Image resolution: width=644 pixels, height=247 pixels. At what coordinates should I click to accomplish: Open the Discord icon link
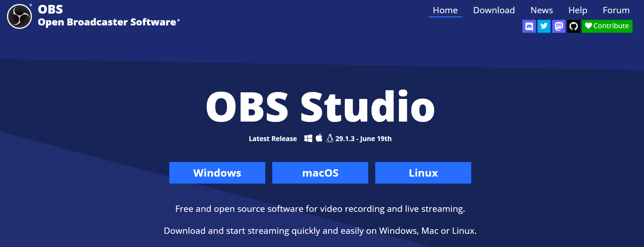click(529, 26)
